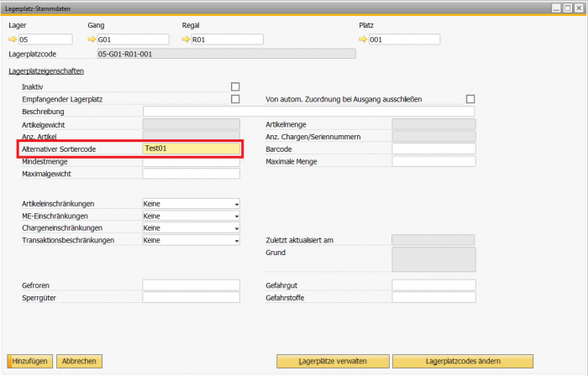The image size is (588, 376).
Task: Click the Gefroren input field
Action: (192, 285)
